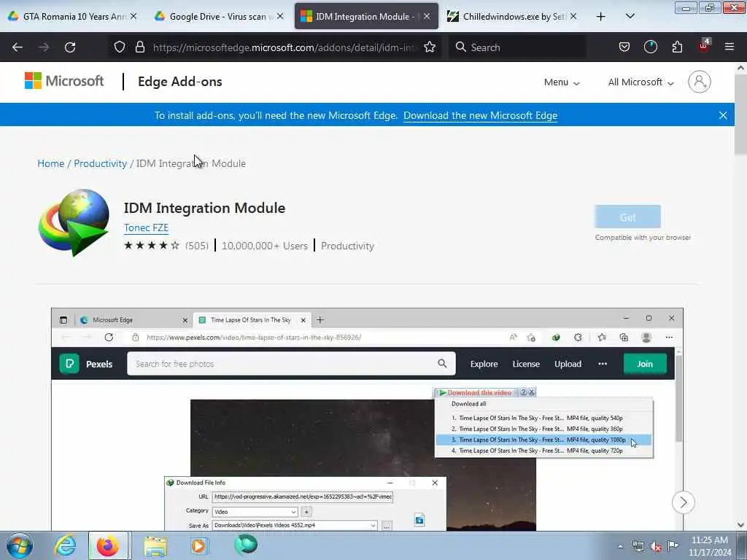Viewport: 747px width, 560px height.
Task: Open the Productivity breadcrumb link
Action: coord(100,163)
